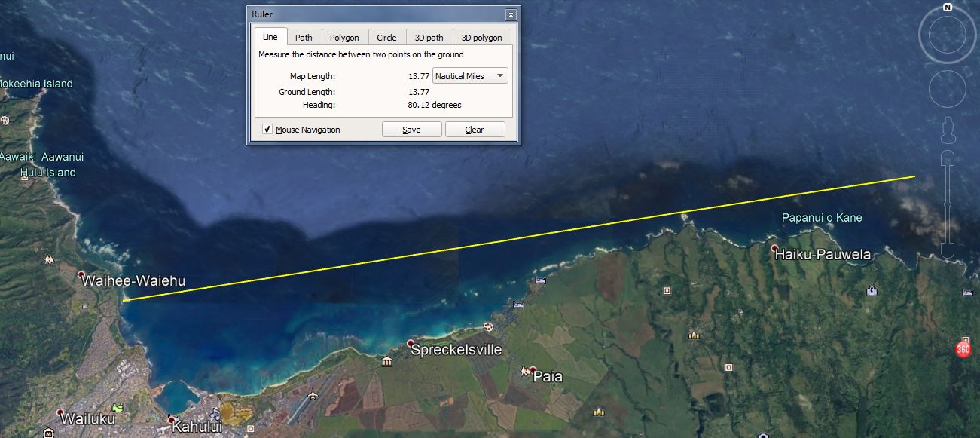Clear the current measurement
Image resolution: width=980 pixels, height=438 pixels.
pyautogui.click(x=475, y=129)
